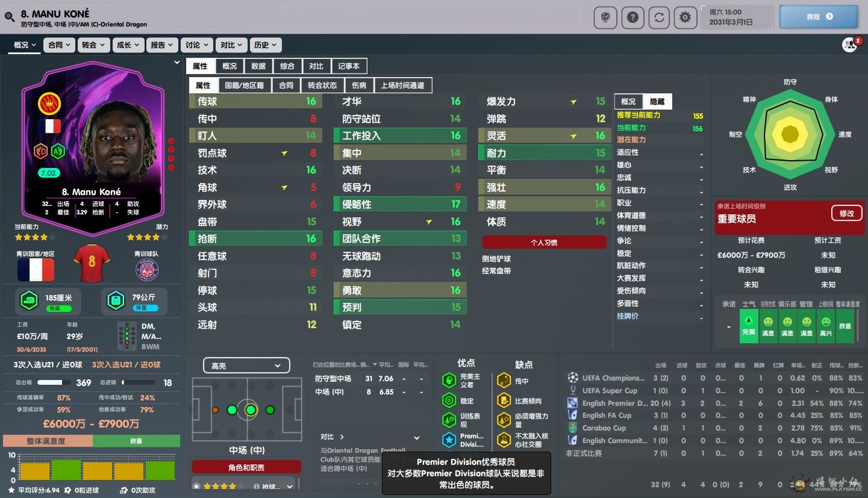This screenshot has width=868, height=498.
Task: Open the settings gear icon
Action: (x=685, y=17)
